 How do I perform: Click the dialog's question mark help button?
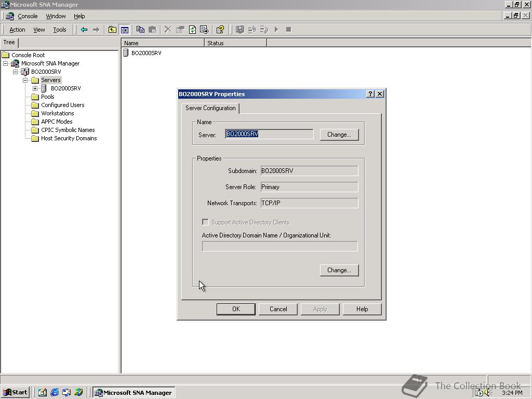(370, 94)
